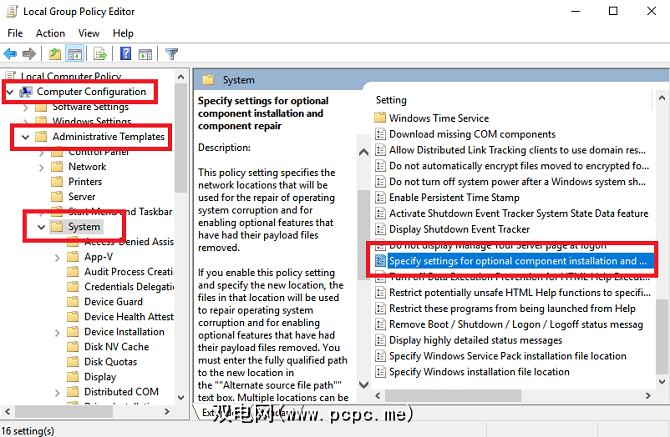Click the System folder icon in tree
This screenshot has height=437, width=670.
pos(57,226)
